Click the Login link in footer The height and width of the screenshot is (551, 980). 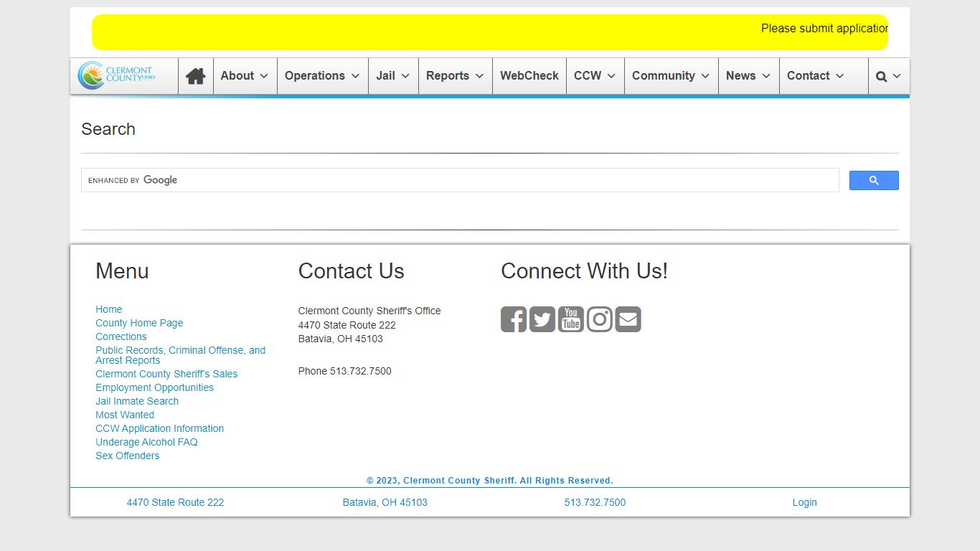tap(804, 502)
